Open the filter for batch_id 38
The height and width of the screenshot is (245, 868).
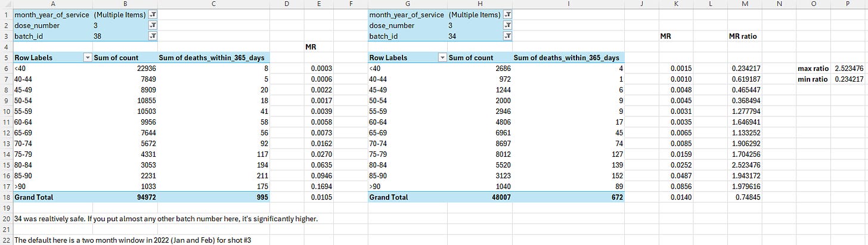coord(153,36)
